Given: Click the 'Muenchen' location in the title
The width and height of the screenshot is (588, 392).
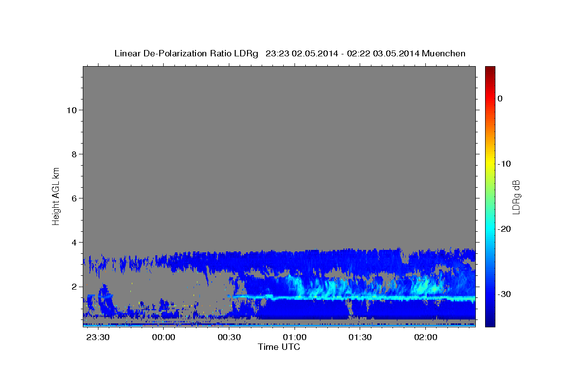Looking at the screenshot, I should click(443, 53).
